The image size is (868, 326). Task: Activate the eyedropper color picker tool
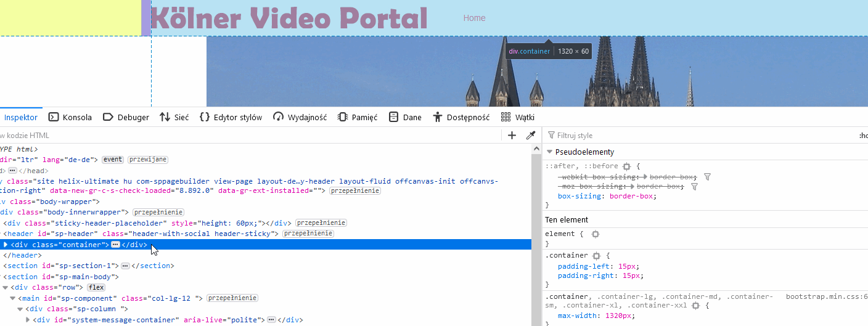530,136
